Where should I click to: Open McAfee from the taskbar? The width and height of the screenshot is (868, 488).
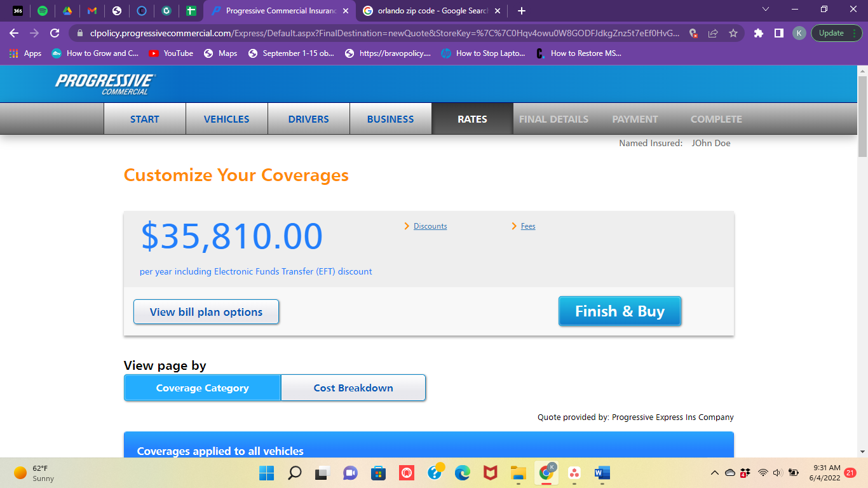coord(490,473)
